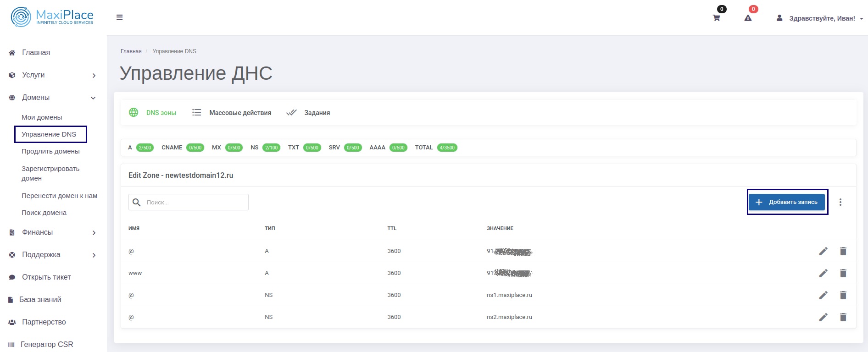This screenshot has height=352, width=868.
Task: Click the file icon beside База знаний
Action: click(x=11, y=300)
